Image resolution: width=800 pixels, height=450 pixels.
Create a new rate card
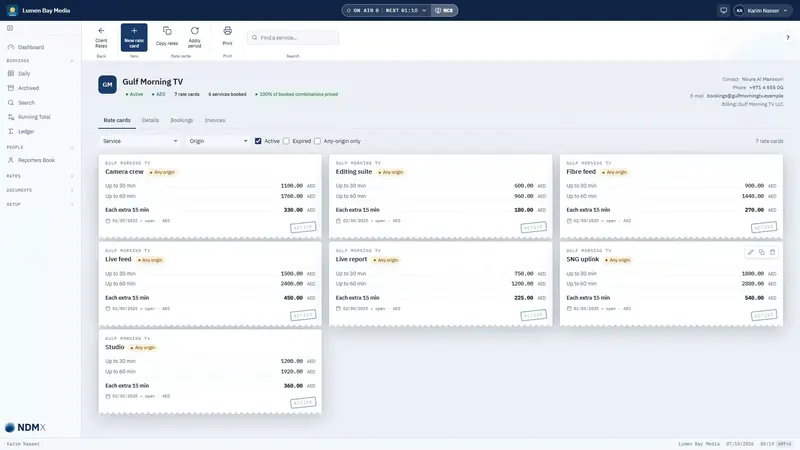(x=134, y=37)
